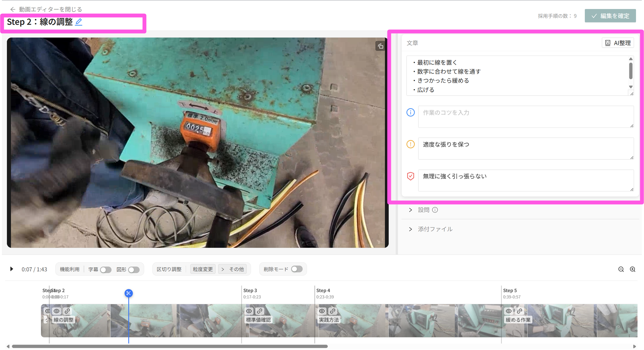
Task: Toggle the 図形 shapes switch
Action: (134, 269)
